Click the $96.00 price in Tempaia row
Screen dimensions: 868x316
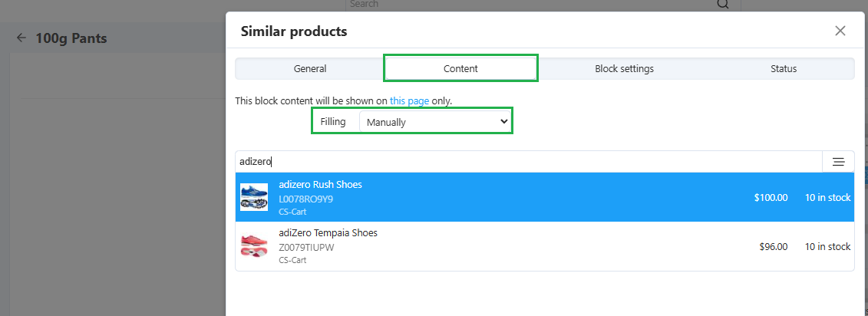coord(774,247)
